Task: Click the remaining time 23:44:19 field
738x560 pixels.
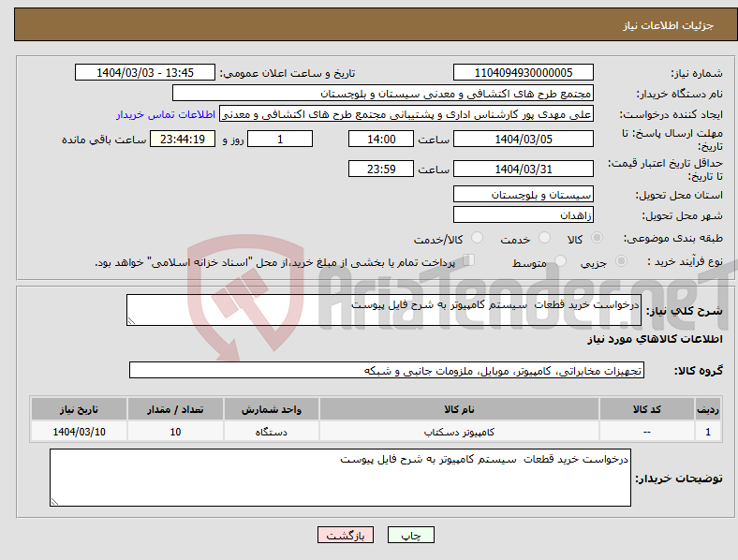Action: point(183,139)
